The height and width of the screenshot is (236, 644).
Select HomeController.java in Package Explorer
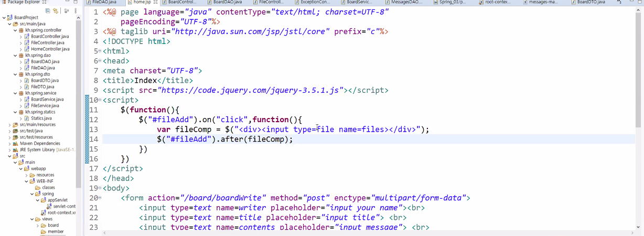point(50,49)
